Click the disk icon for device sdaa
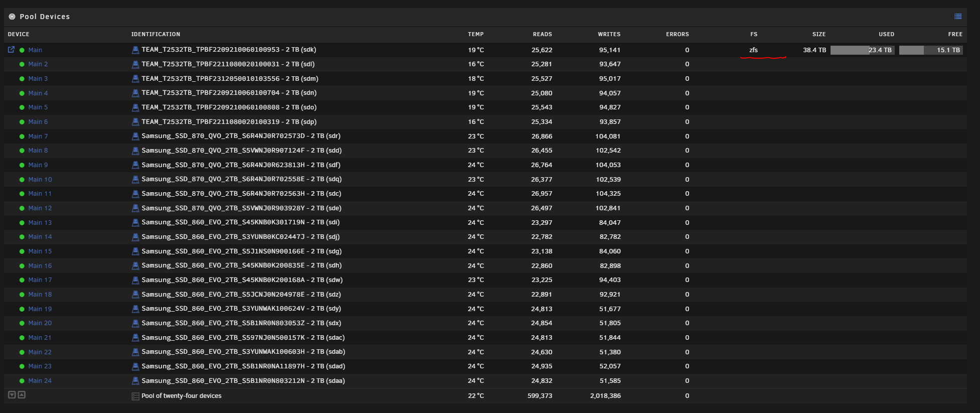Image resolution: width=980 pixels, height=413 pixels. (135, 381)
